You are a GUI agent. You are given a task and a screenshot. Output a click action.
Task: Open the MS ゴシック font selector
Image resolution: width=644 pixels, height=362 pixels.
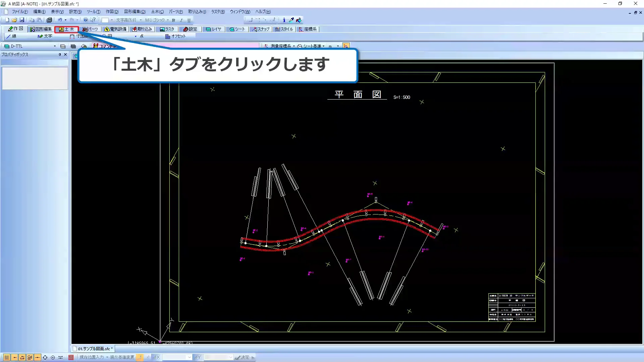pyautogui.click(x=156, y=20)
